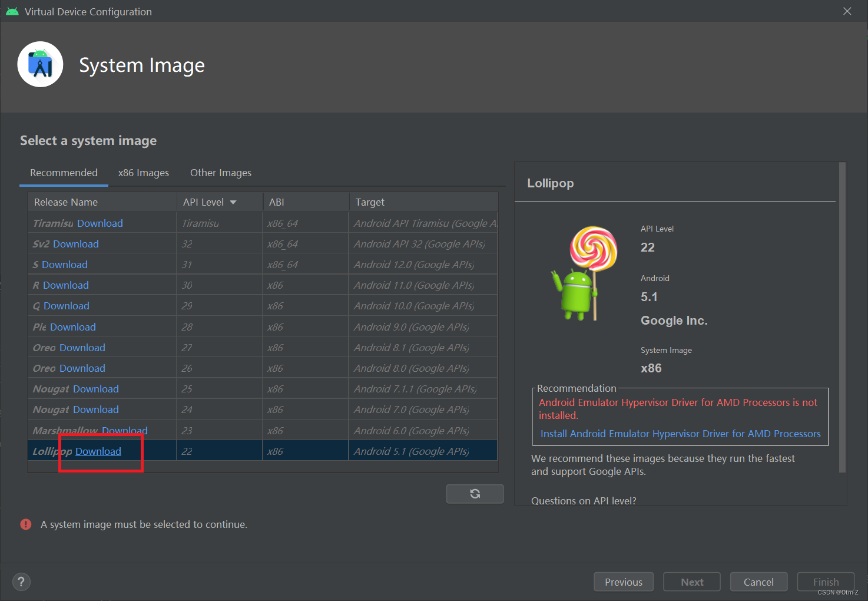This screenshot has width=868, height=601.
Task: Download the Tiramisu system image
Action: (100, 223)
